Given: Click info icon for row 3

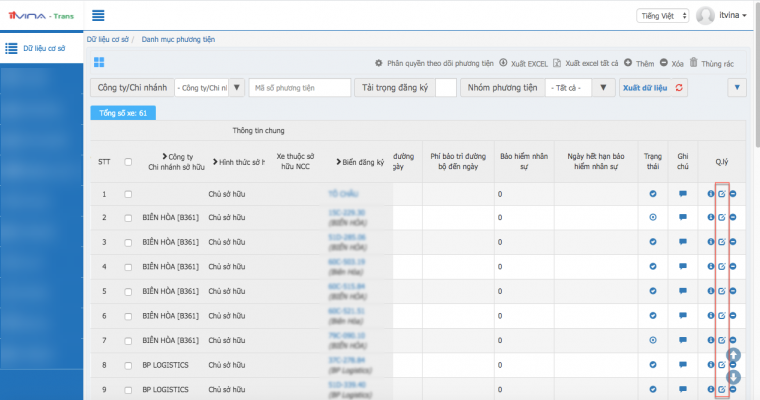Looking at the screenshot, I should (x=710, y=242).
